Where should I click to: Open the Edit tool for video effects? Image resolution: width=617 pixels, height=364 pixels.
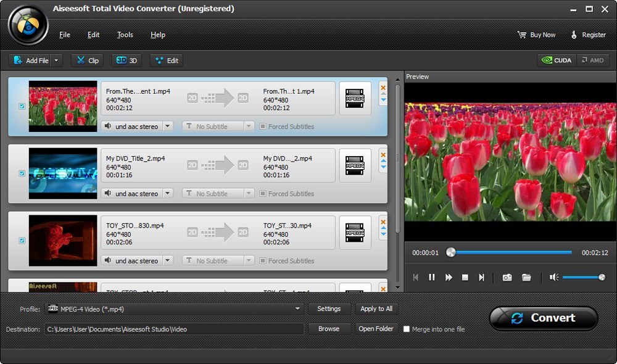pyautogui.click(x=165, y=60)
